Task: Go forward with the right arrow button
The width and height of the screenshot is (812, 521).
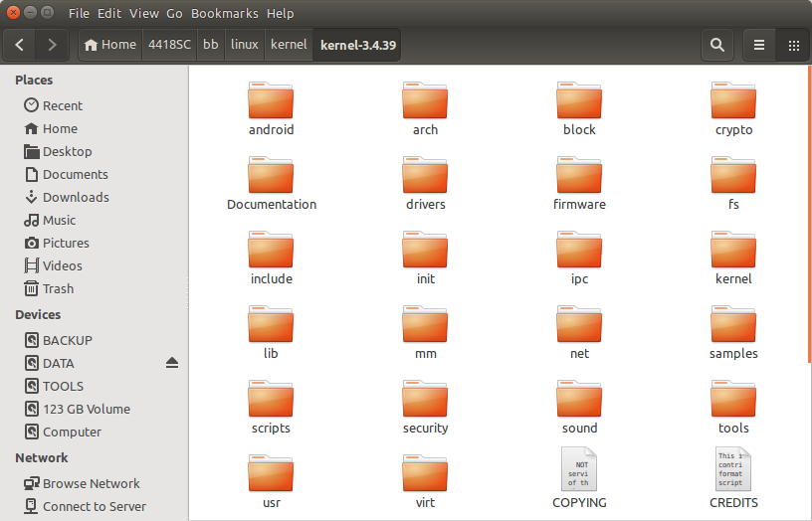Action: [x=52, y=45]
